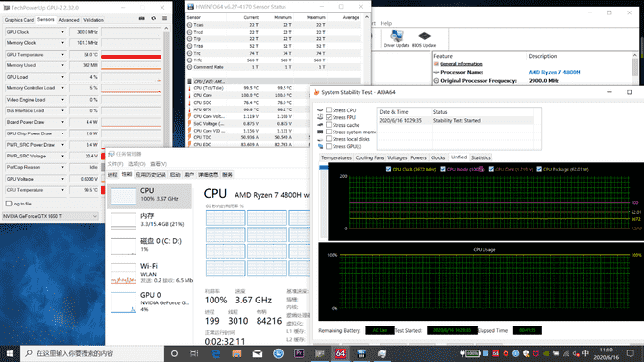Launch Microsoft Edge from taskbar
Image resolution: width=644 pixels, height=362 pixels.
pos(215,353)
